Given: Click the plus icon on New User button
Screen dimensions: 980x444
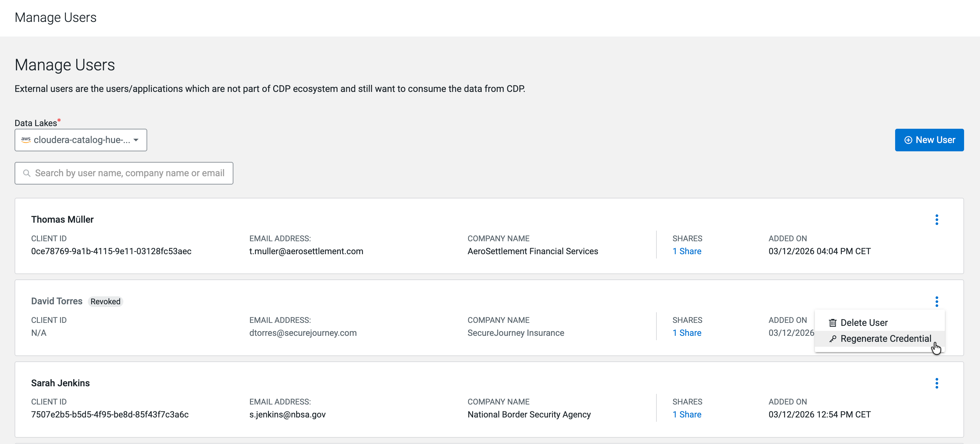Looking at the screenshot, I should (x=908, y=140).
